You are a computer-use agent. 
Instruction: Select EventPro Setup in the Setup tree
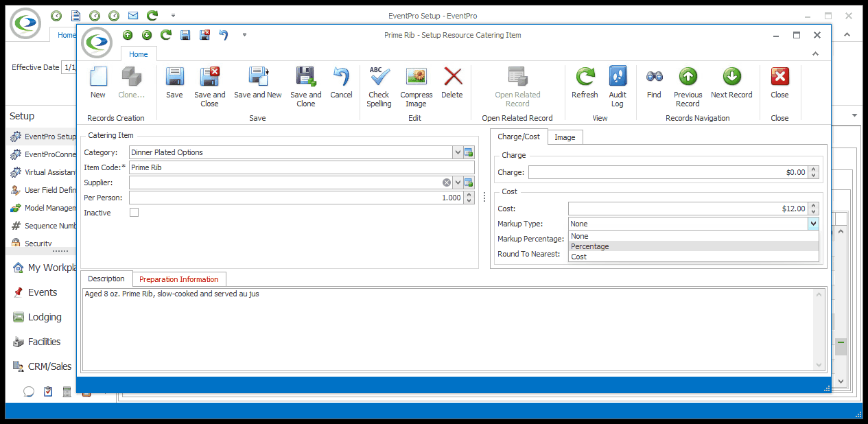coord(43,137)
